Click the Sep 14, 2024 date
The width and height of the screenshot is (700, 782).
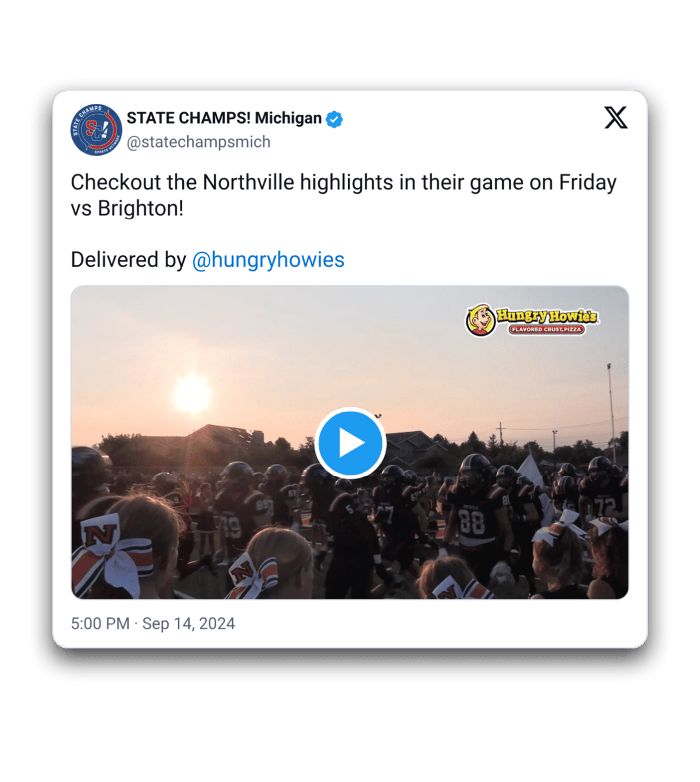pos(188,624)
